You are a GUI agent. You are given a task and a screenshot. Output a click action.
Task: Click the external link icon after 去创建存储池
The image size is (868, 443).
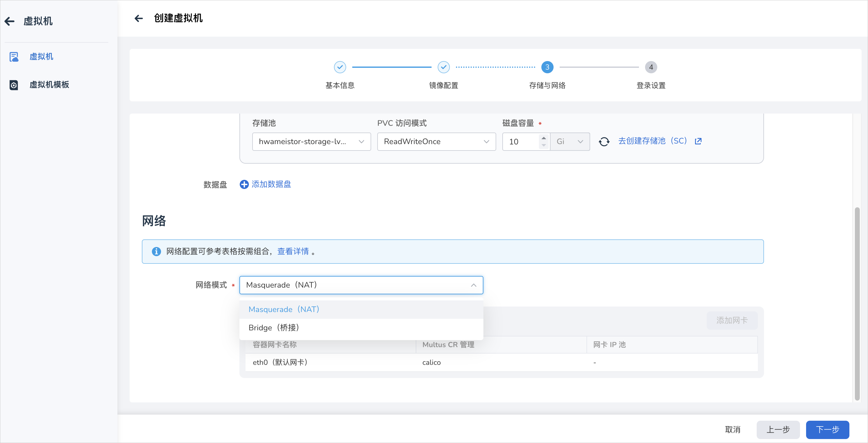(x=698, y=141)
